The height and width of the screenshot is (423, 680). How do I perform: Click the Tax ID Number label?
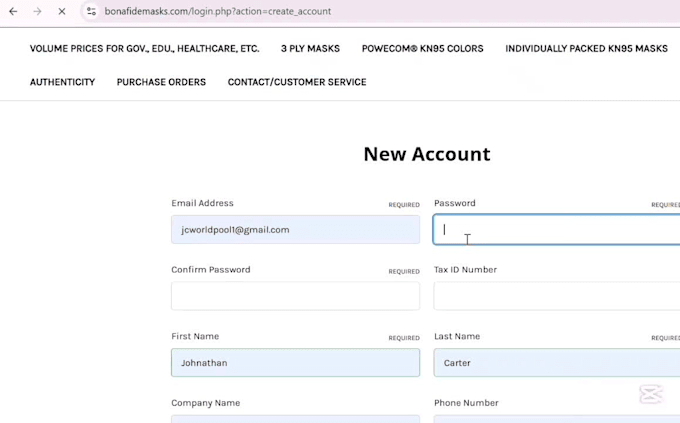click(x=465, y=269)
